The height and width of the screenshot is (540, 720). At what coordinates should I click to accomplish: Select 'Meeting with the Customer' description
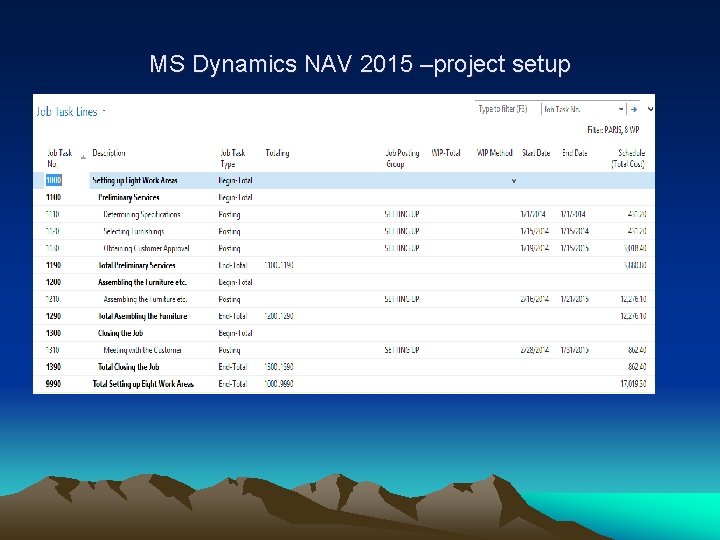[142, 350]
